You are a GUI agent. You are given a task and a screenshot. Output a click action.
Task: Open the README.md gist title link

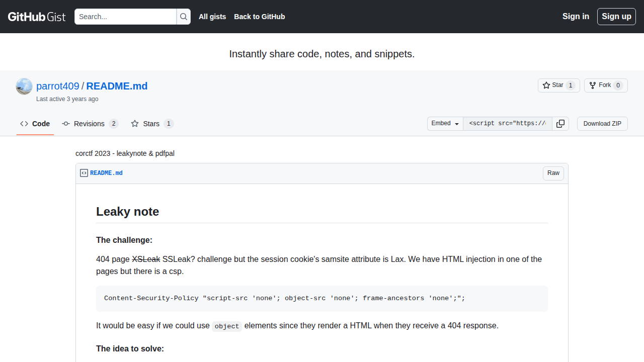point(117,86)
